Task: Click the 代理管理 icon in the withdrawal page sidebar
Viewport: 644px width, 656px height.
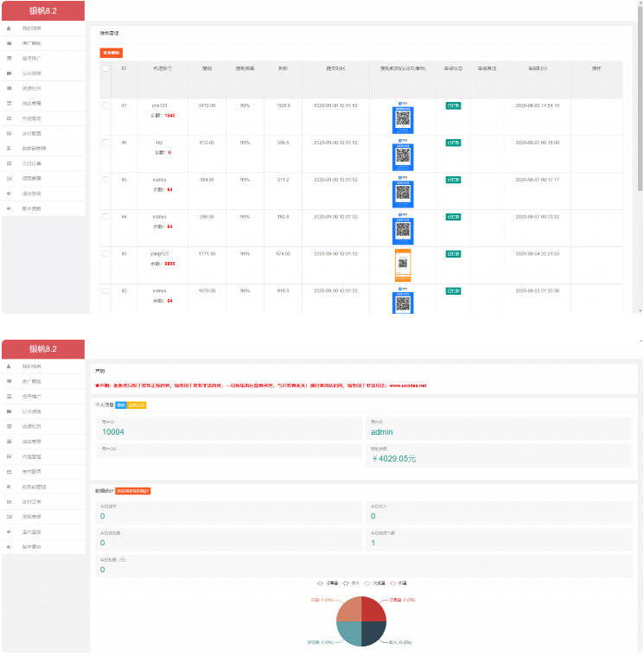Action: (10, 118)
